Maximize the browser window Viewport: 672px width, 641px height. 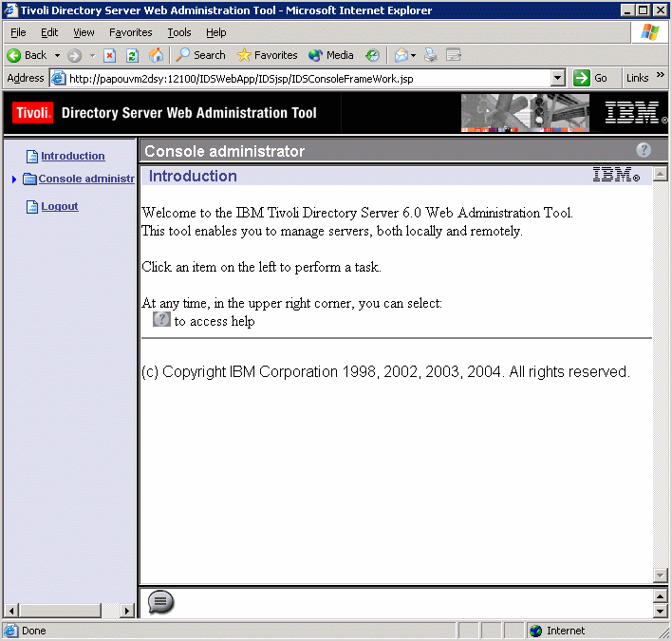pos(644,9)
